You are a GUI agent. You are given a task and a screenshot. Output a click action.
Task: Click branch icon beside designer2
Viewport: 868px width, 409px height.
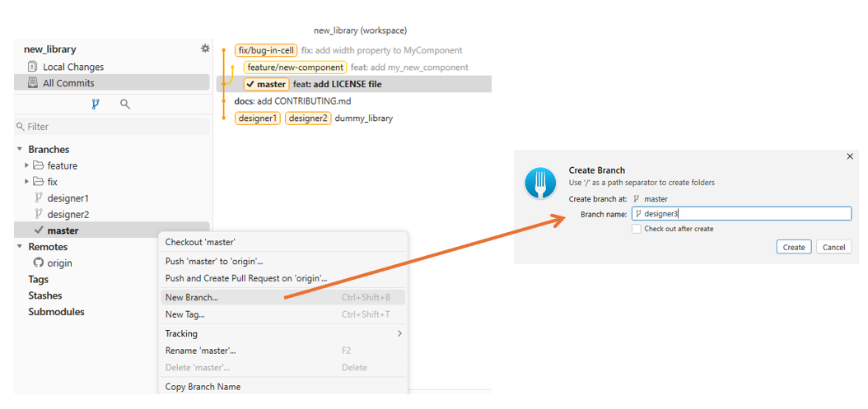tap(39, 214)
